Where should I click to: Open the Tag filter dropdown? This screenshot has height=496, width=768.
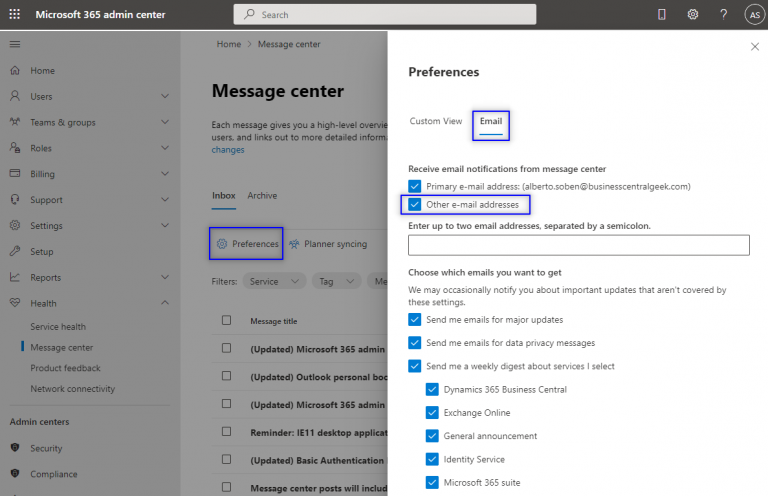pos(336,281)
